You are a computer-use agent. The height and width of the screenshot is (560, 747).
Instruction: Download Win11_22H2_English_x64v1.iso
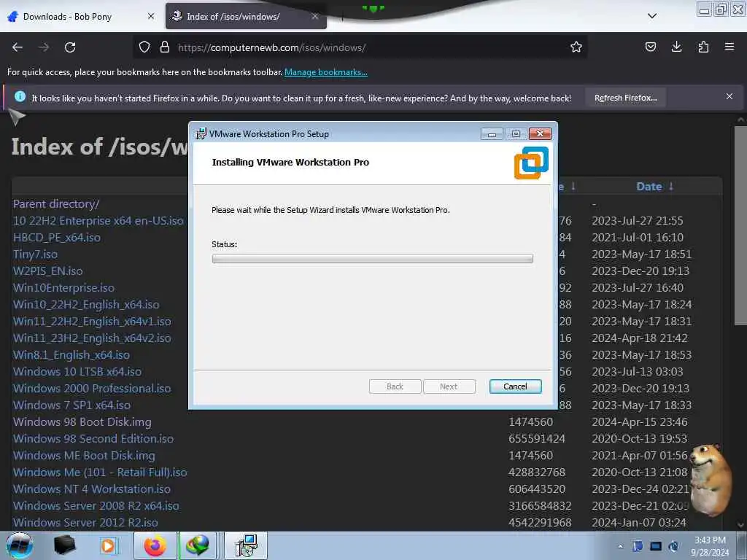(x=92, y=322)
